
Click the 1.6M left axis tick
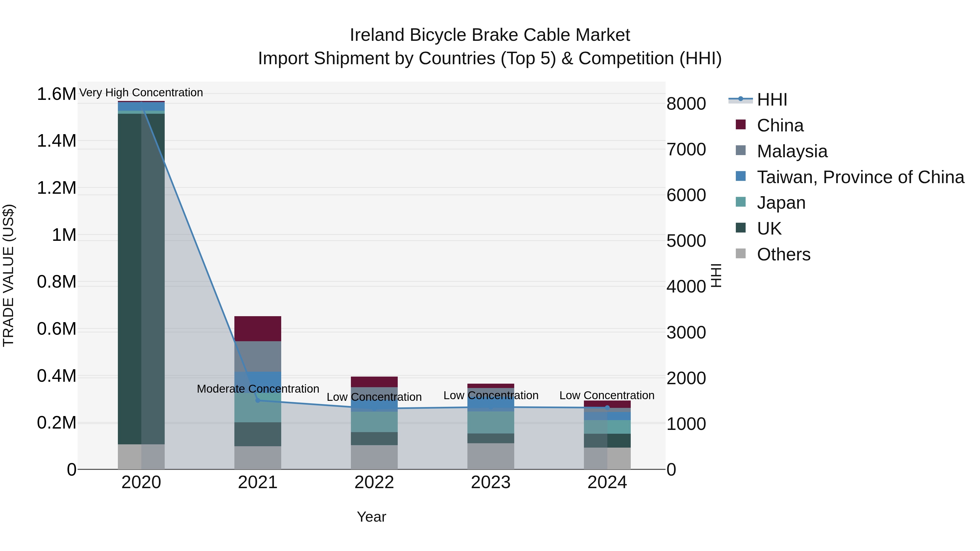57,94
